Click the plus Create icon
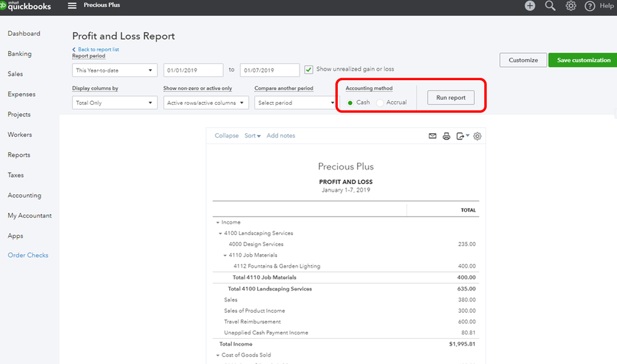 [x=530, y=6]
